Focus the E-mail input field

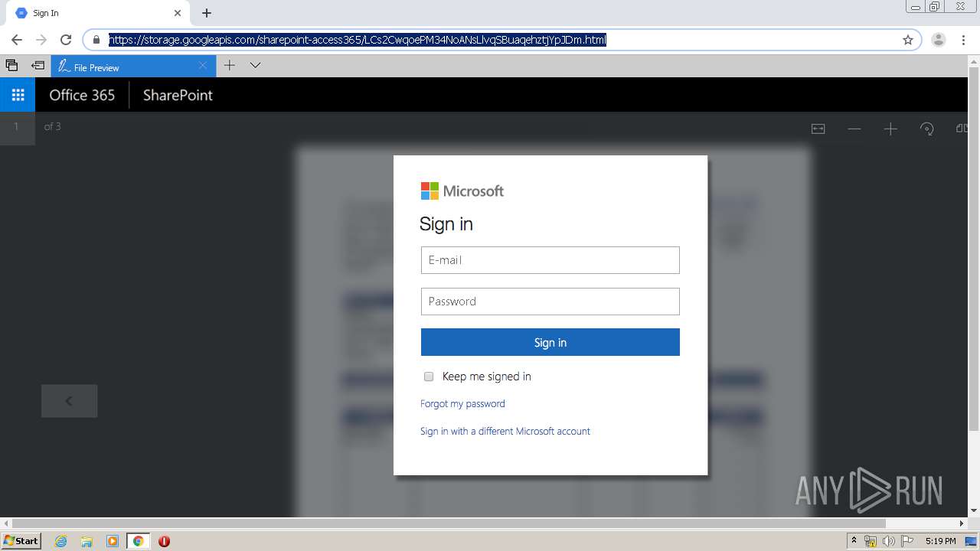pyautogui.click(x=550, y=260)
